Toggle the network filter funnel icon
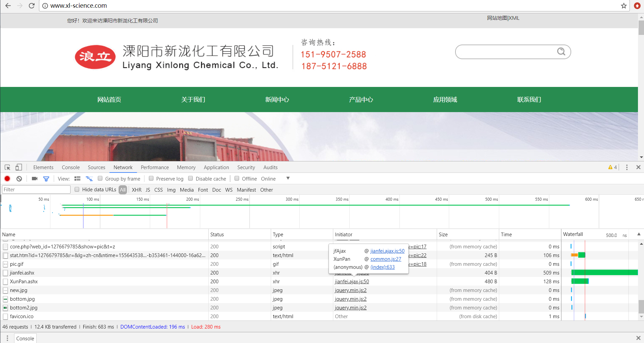This screenshot has height=343, width=644. (x=46, y=179)
